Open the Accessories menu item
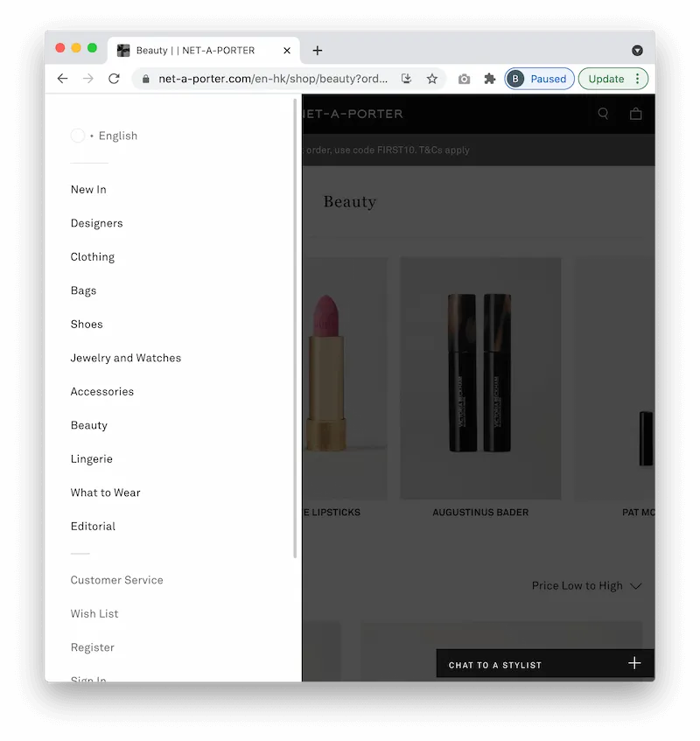Screen dimensions: 700x741 (102, 391)
